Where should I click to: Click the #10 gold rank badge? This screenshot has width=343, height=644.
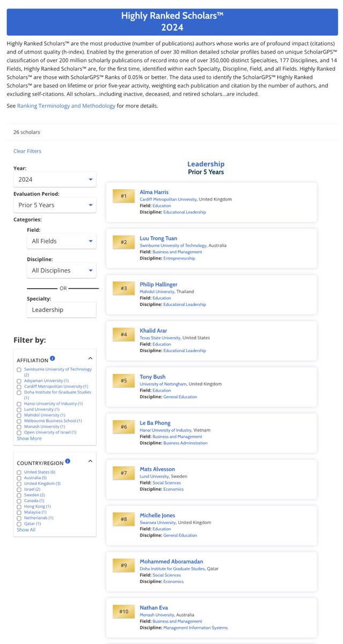click(124, 611)
